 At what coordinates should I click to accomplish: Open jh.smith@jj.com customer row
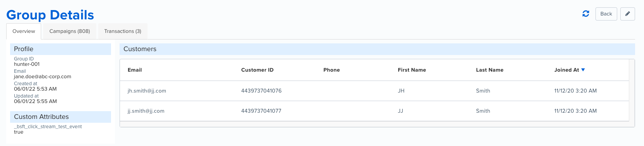click(374, 91)
